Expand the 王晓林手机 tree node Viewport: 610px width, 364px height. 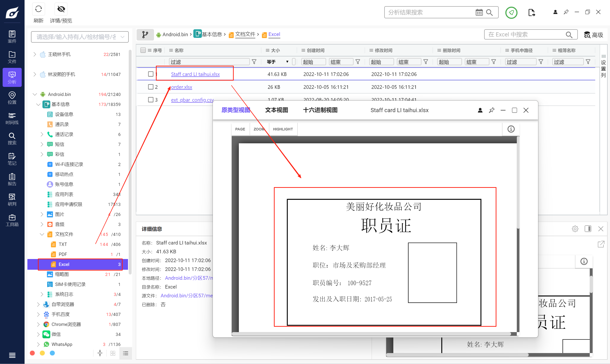click(35, 54)
